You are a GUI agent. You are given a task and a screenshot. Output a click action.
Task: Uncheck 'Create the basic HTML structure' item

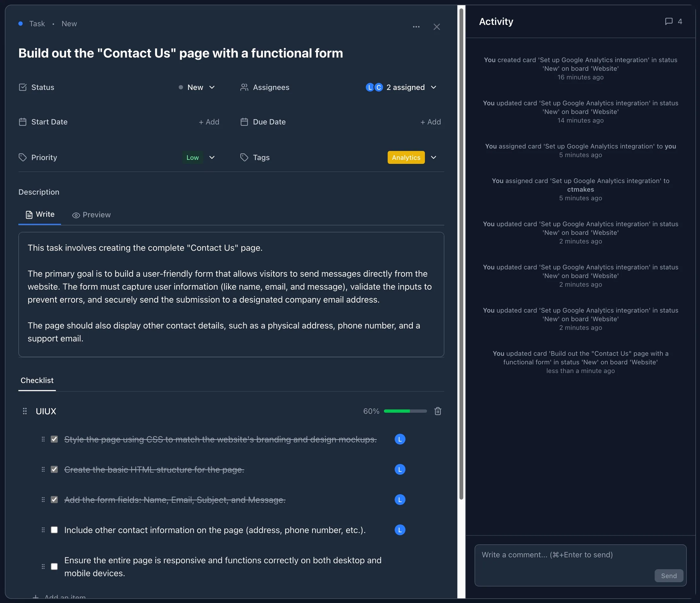(x=54, y=469)
